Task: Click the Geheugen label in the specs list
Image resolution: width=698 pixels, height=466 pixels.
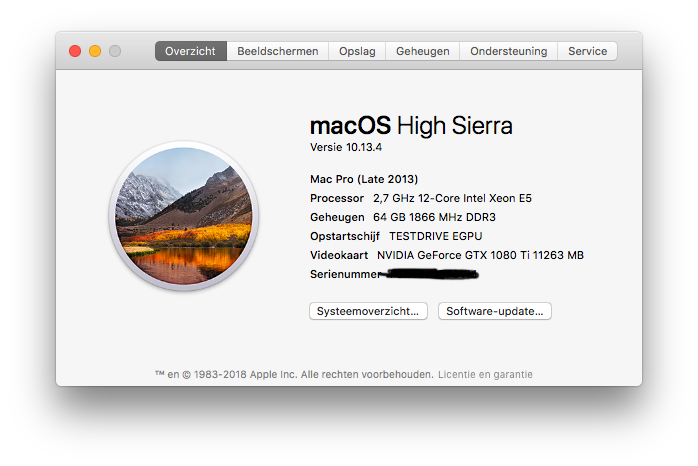Action: coord(337,217)
